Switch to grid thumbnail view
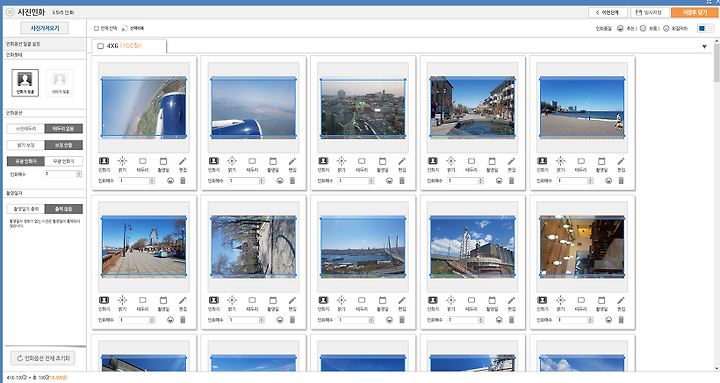 point(702,28)
